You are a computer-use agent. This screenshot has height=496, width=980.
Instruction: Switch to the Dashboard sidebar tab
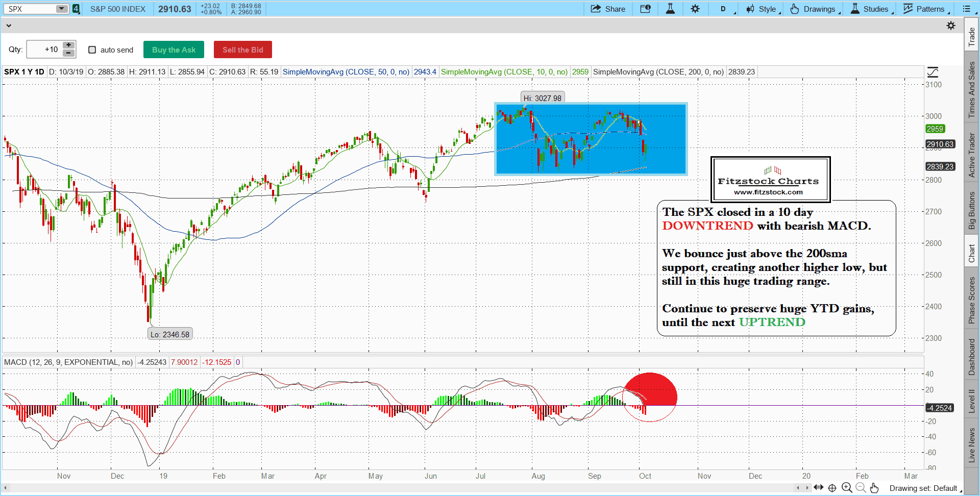972,357
